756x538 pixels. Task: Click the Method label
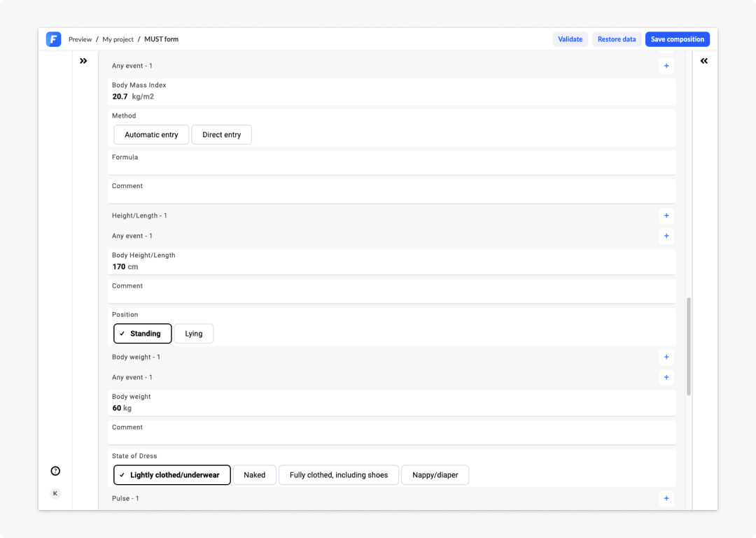pyautogui.click(x=124, y=115)
